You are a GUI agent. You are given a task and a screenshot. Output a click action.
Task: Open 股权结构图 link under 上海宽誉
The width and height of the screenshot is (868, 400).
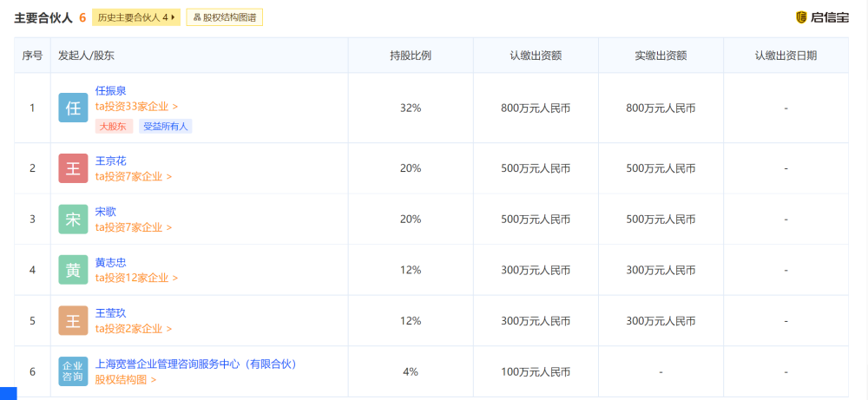pos(126,379)
